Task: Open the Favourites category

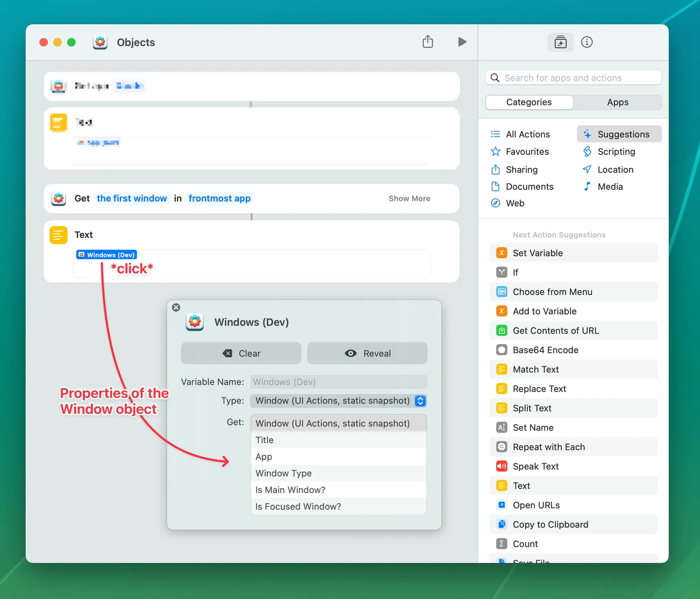Action: [527, 152]
